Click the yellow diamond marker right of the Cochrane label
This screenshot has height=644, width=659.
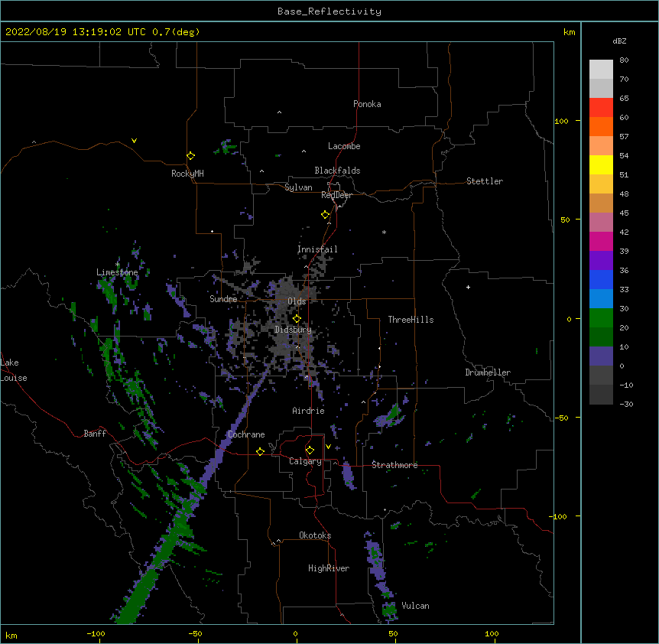[x=260, y=451]
